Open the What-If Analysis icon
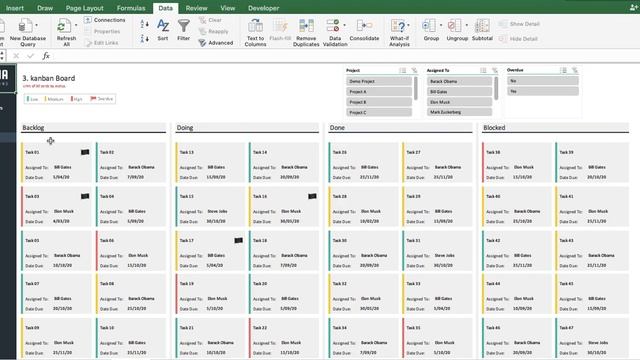640x360 pixels. tap(398, 26)
